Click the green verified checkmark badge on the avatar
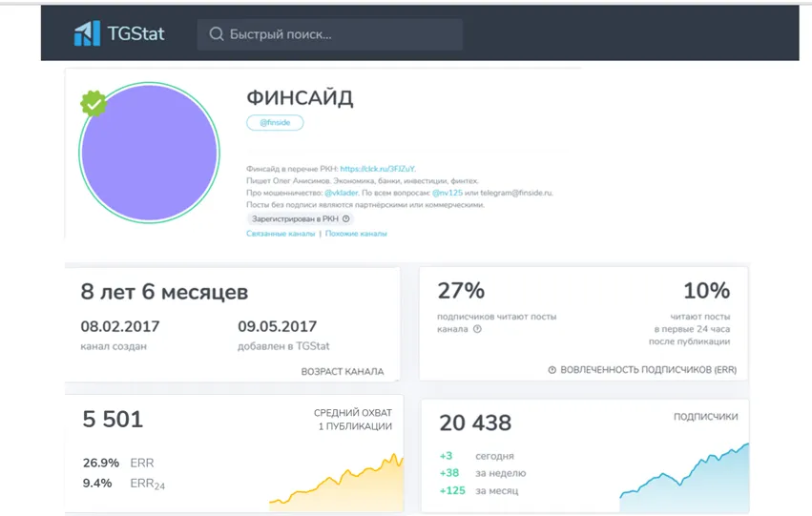 tap(94, 104)
